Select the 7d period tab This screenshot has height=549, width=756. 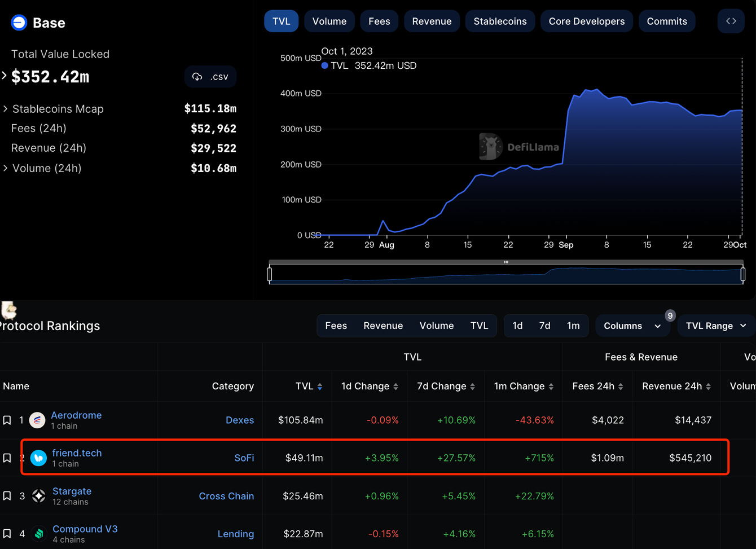click(x=544, y=326)
